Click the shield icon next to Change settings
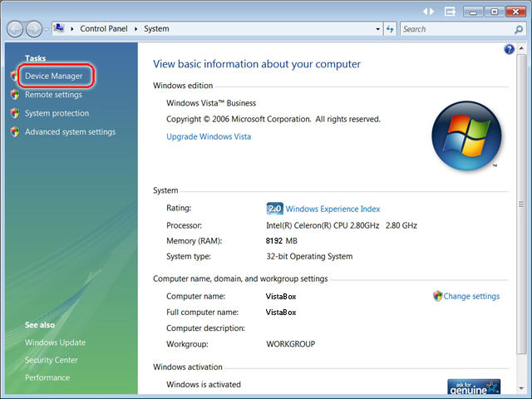 (x=437, y=296)
